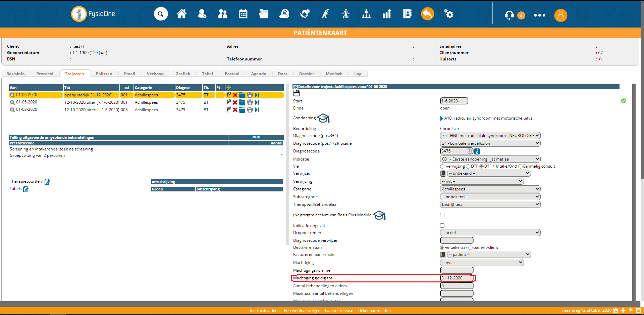Click the Machtiging geldig tot date field
The height and width of the screenshot is (315, 644).
pyautogui.click(x=457, y=278)
